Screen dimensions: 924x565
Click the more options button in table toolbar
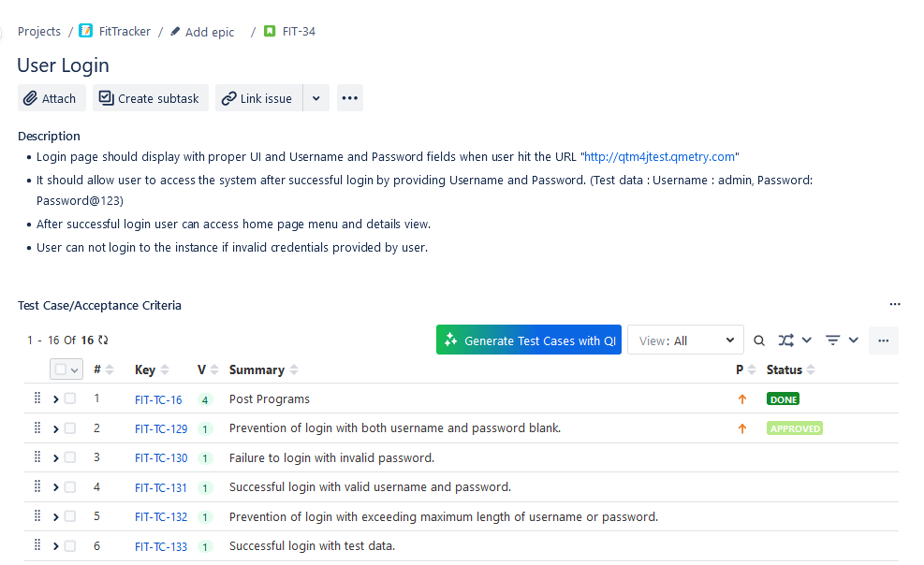(x=883, y=340)
